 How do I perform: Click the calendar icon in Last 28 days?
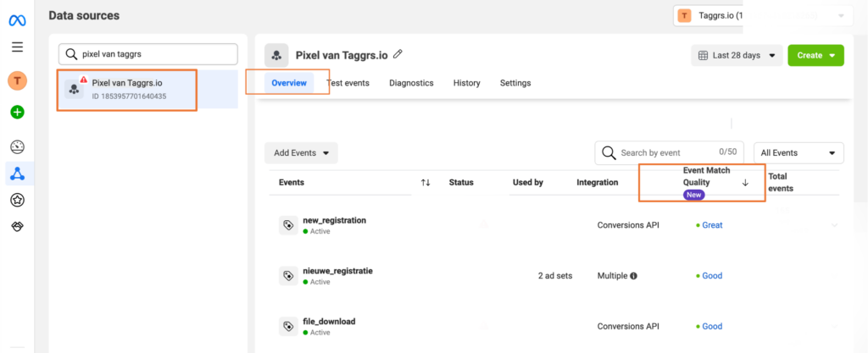coord(703,56)
